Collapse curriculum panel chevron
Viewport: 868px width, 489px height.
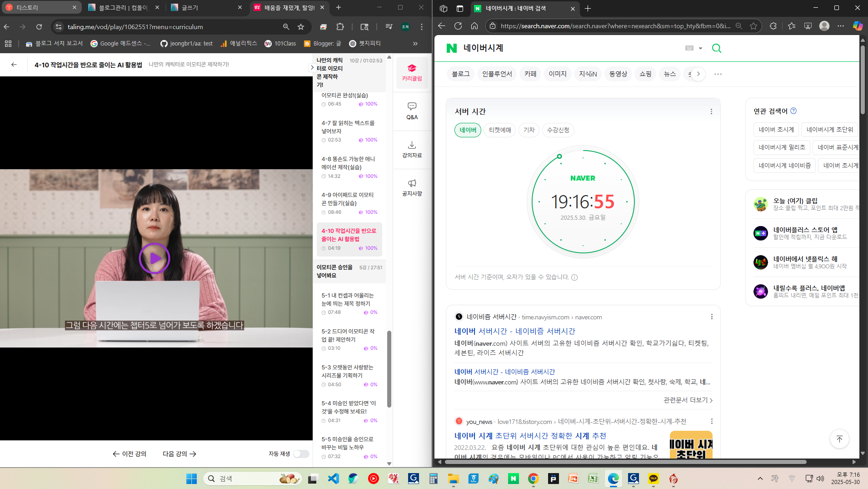point(312,67)
